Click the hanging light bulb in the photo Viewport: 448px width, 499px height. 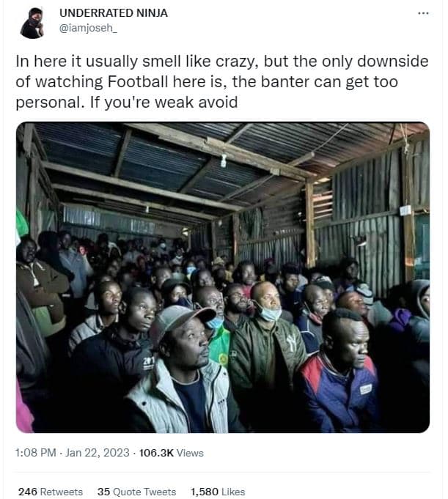223,161
